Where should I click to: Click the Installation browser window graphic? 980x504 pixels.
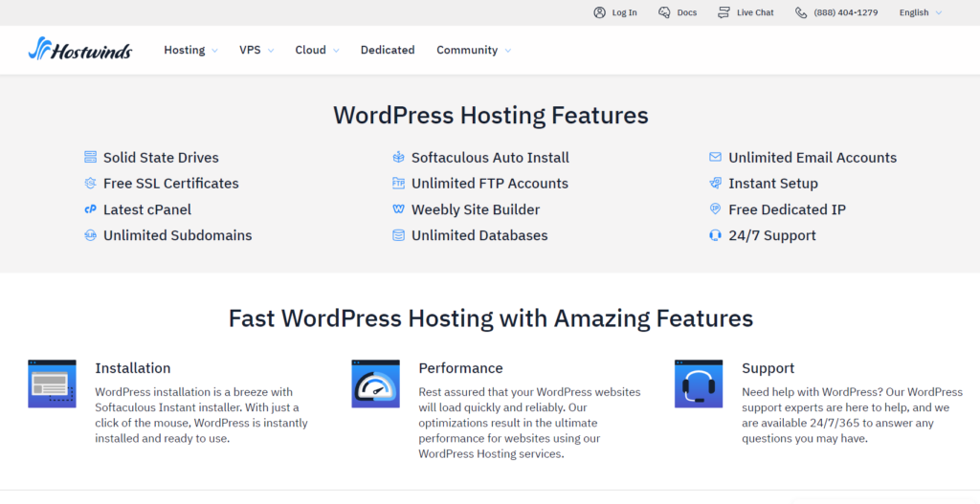pyautogui.click(x=52, y=383)
